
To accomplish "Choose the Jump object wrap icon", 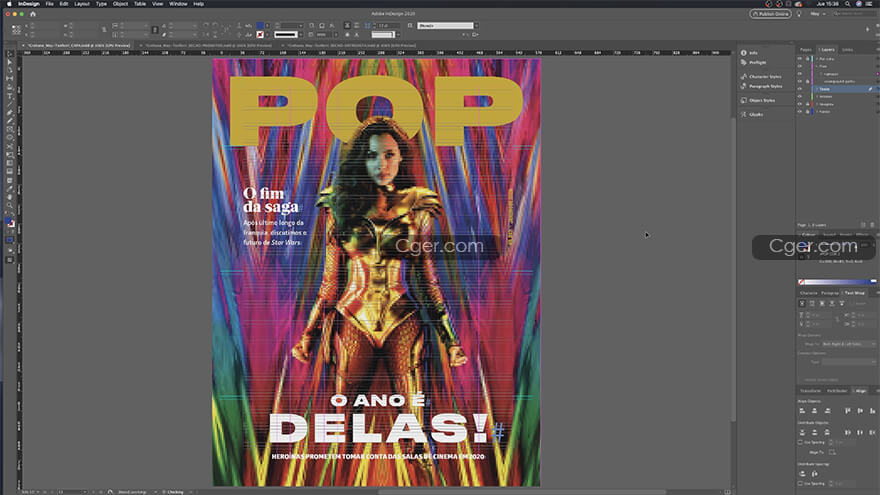I will click(832, 304).
